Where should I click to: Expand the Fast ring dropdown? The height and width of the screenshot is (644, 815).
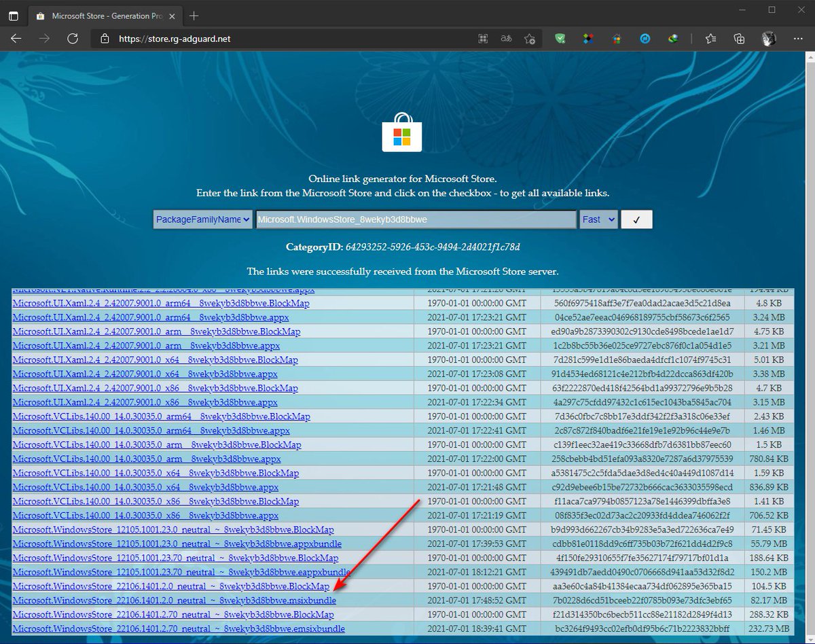[598, 219]
